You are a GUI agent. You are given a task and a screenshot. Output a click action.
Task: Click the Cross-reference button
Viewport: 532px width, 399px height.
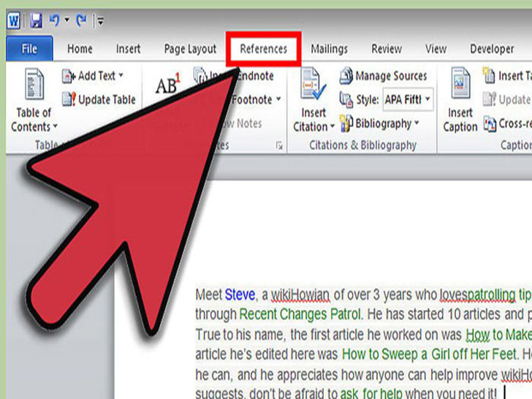pos(508,123)
